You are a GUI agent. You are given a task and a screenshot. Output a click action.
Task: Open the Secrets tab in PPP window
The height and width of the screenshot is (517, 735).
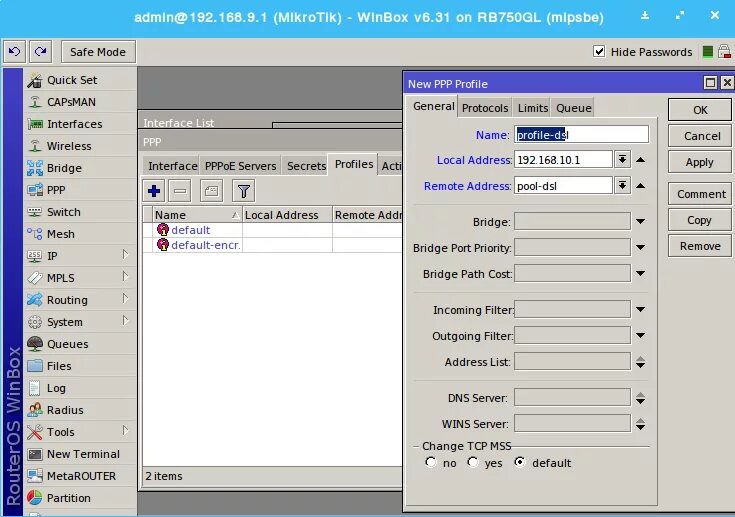click(306, 166)
